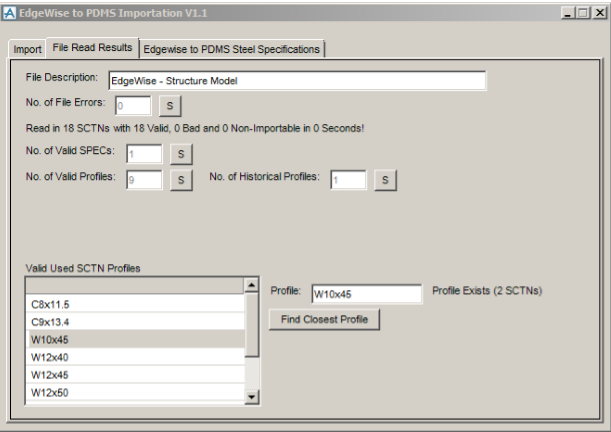611x432 pixels.
Task: Select the File Read Results tab
Action: [x=92, y=48]
